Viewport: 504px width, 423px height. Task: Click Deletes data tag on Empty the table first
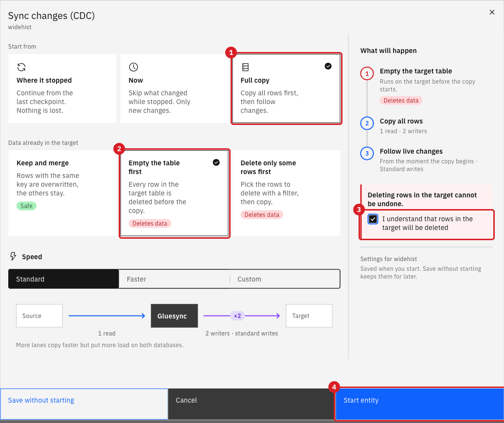pos(150,223)
